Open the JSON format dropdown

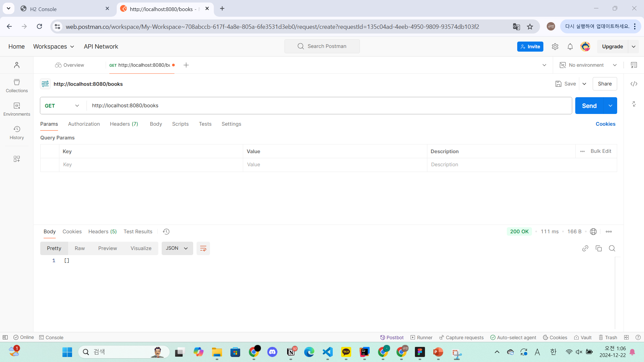[x=177, y=248]
